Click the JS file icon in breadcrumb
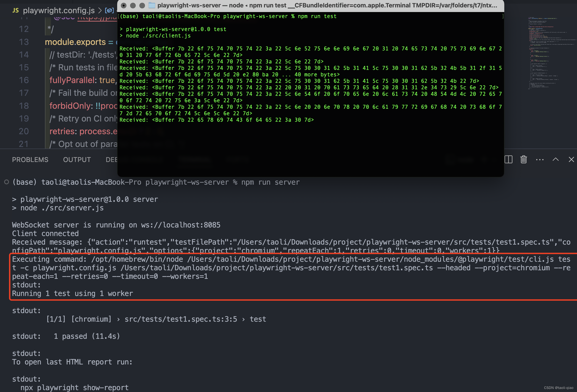The height and width of the screenshot is (392, 577). point(16,10)
